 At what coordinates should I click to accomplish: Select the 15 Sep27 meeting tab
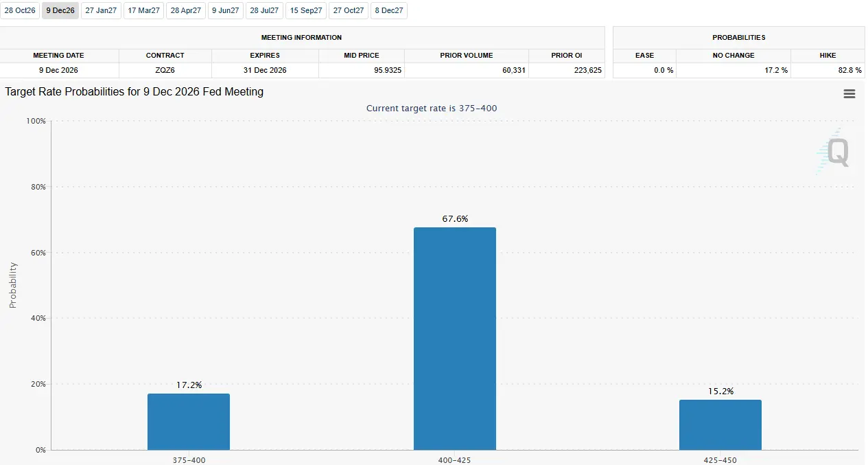pyautogui.click(x=306, y=10)
